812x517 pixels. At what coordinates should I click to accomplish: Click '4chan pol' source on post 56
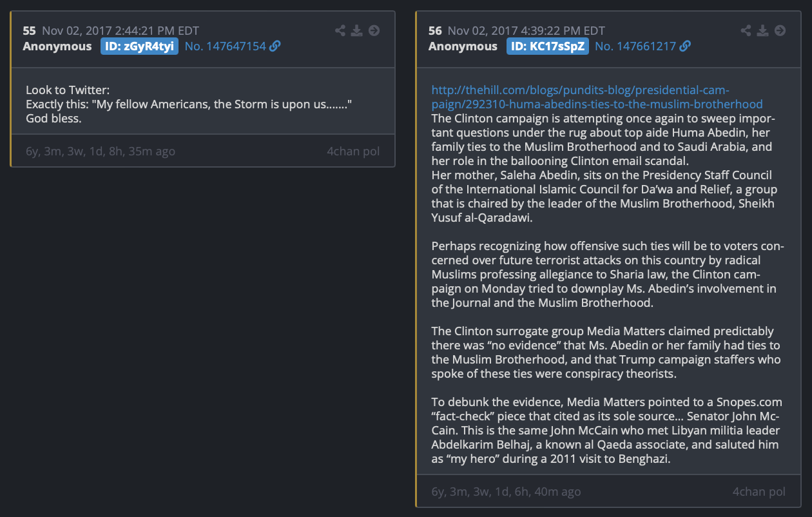coord(759,491)
